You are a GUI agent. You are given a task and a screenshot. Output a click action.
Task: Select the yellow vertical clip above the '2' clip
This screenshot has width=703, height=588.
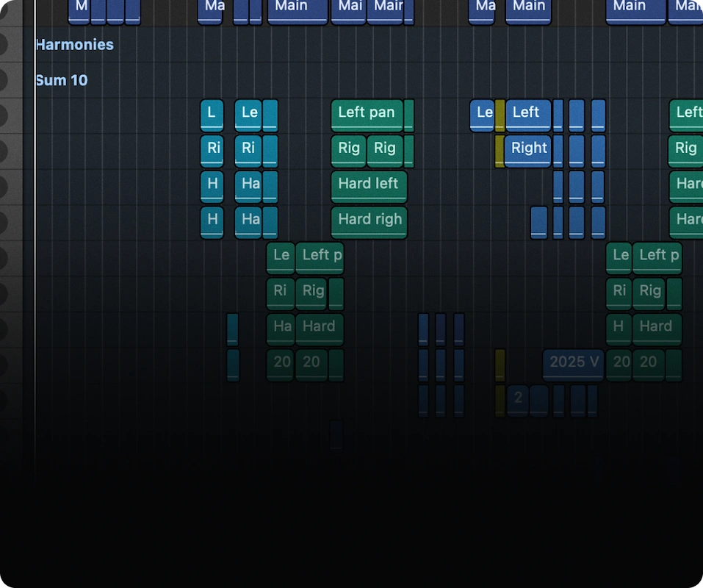tap(500, 363)
